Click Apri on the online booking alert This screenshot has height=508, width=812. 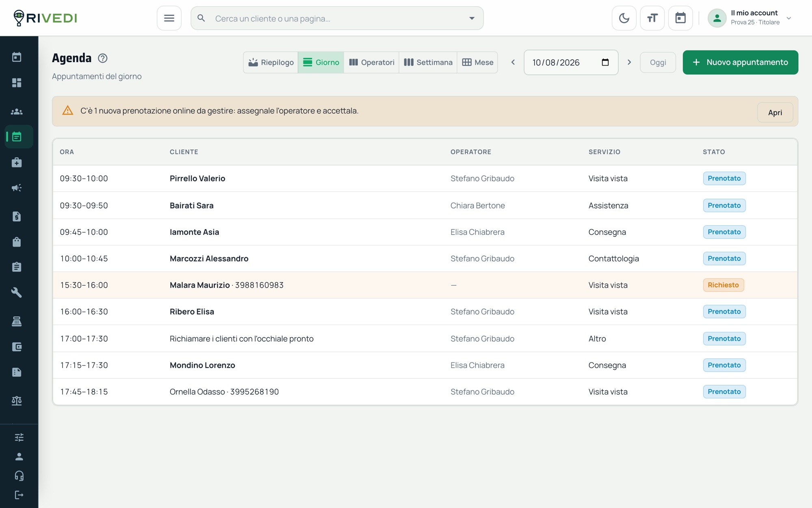pyautogui.click(x=775, y=113)
